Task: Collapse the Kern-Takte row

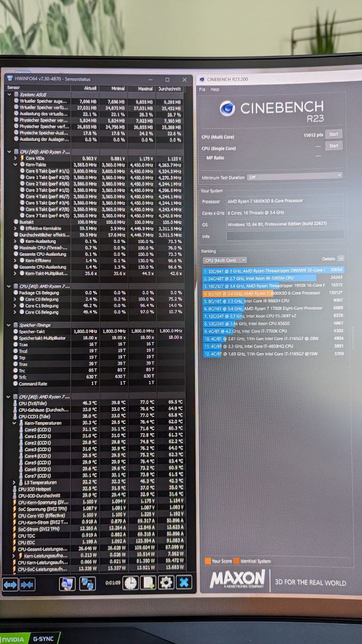Action: (16, 165)
